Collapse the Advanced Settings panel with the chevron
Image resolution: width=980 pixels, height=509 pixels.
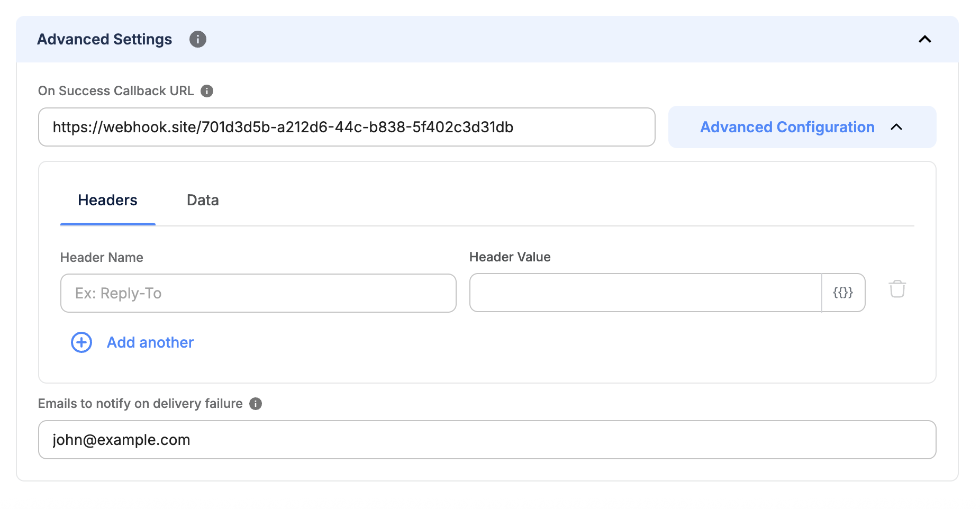coord(924,39)
